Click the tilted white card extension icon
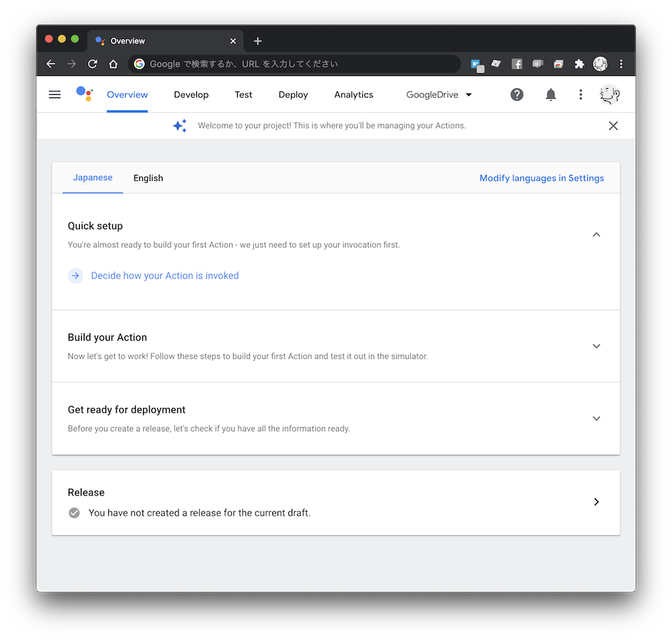 click(497, 64)
